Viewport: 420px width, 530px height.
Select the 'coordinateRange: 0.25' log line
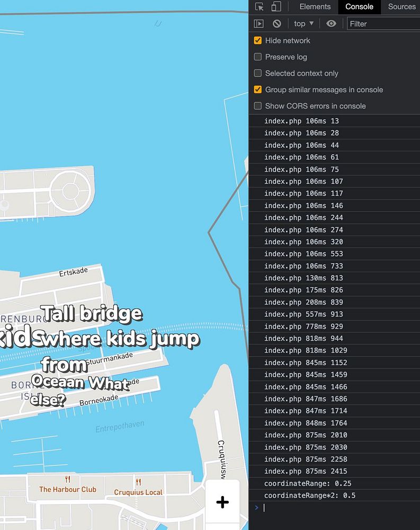tap(335, 483)
